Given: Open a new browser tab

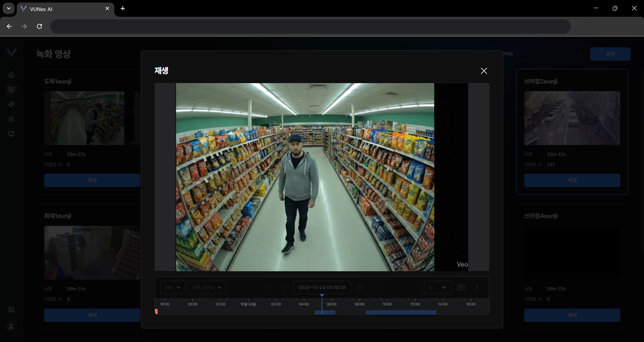Looking at the screenshot, I should coord(123,8).
